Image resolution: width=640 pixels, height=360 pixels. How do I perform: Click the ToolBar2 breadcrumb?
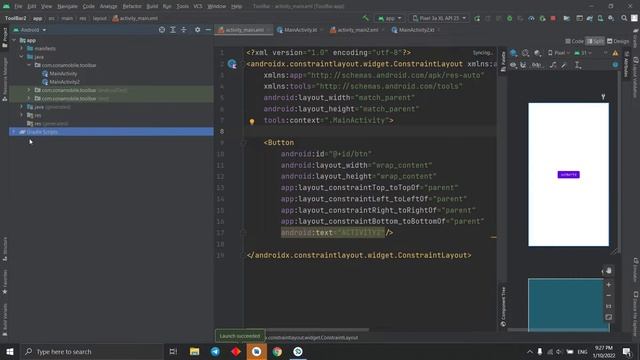point(16,18)
